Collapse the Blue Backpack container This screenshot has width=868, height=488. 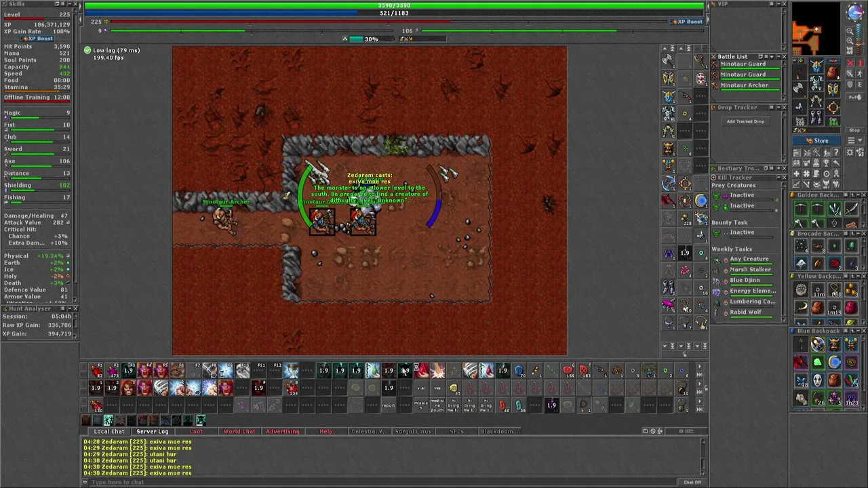(x=858, y=331)
